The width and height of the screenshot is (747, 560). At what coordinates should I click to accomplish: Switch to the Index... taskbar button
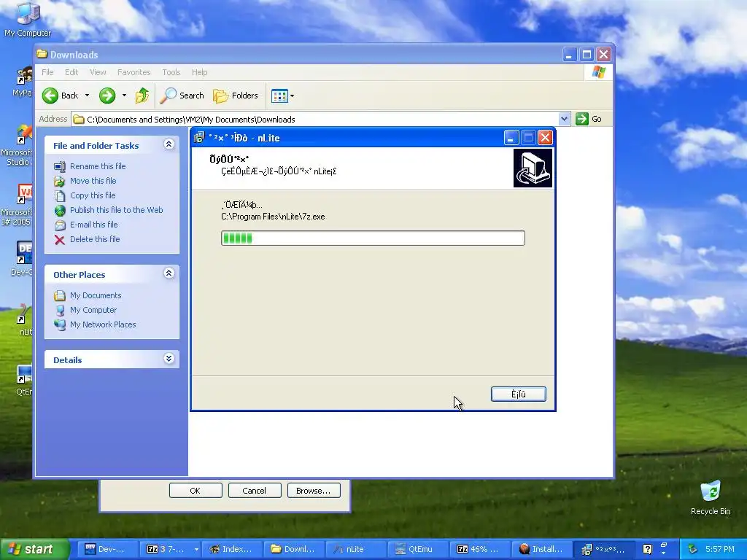231,550
